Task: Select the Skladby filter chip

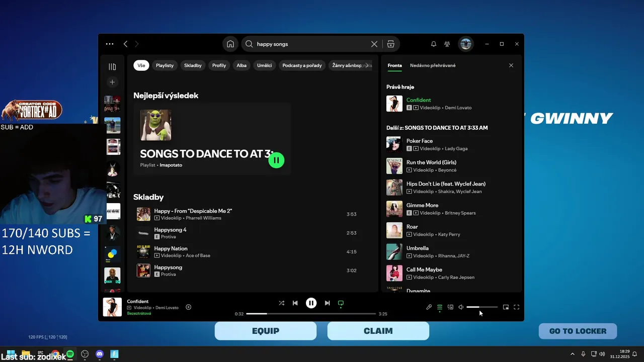Action: 193,65
